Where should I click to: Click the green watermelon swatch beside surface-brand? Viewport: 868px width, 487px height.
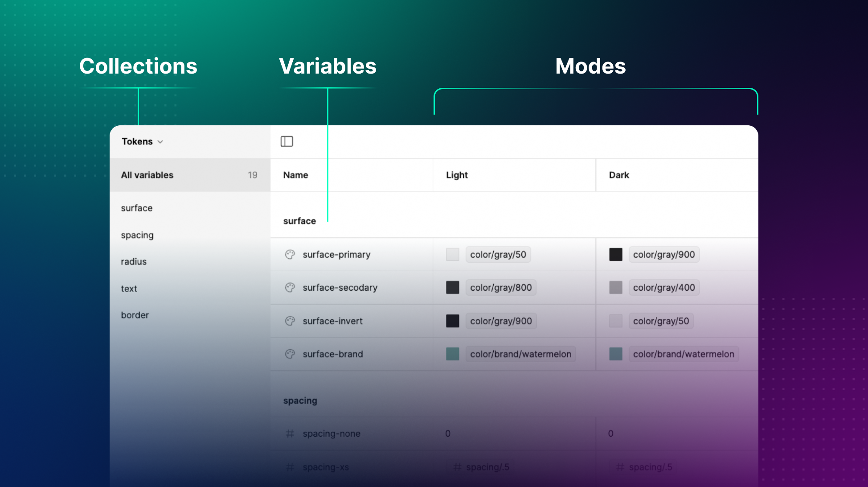pyautogui.click(x=452, y=354)
